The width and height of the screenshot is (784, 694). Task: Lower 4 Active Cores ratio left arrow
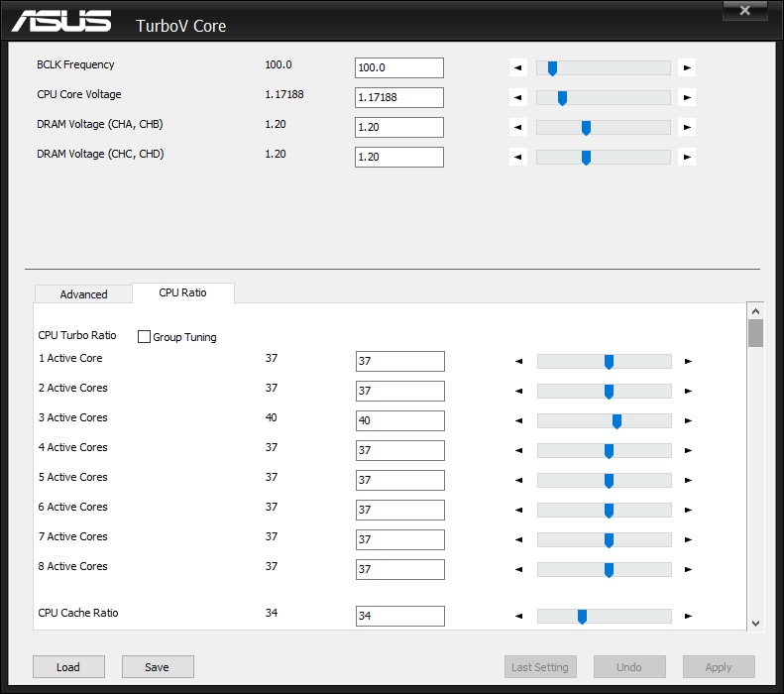519,450
